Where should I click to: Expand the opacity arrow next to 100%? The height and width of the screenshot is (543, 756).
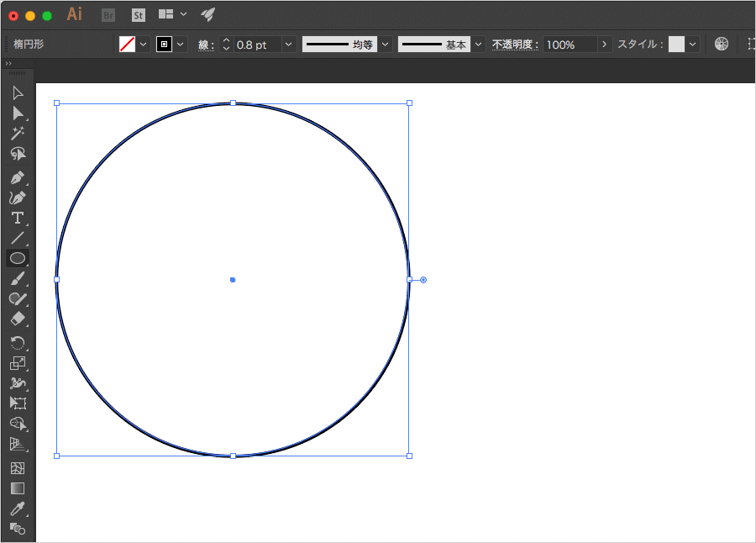604,45
